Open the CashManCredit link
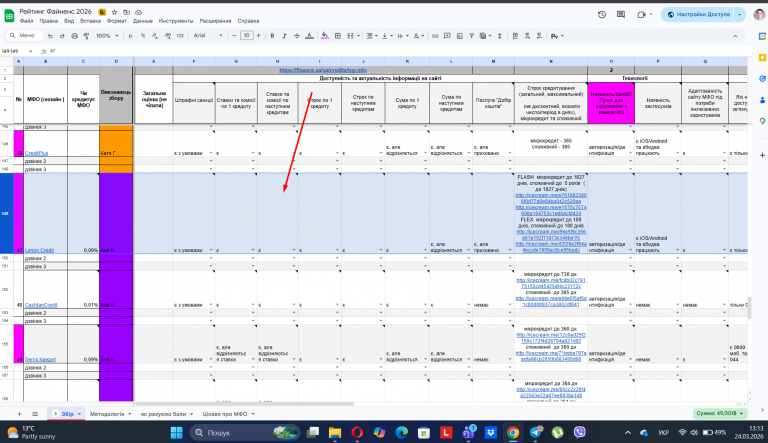This screenshot has width=768, height=443. [x=41, y=305]
